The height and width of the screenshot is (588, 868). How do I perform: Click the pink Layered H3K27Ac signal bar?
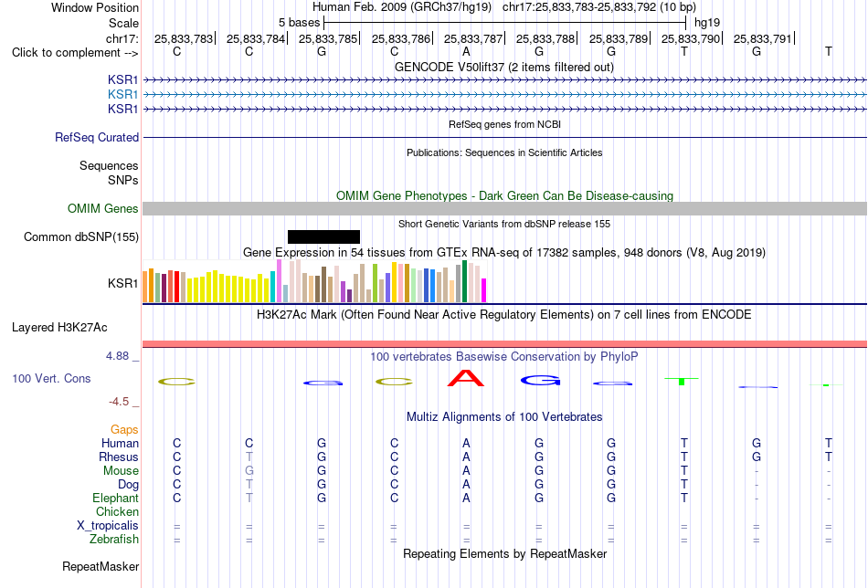tap(504, 344)
